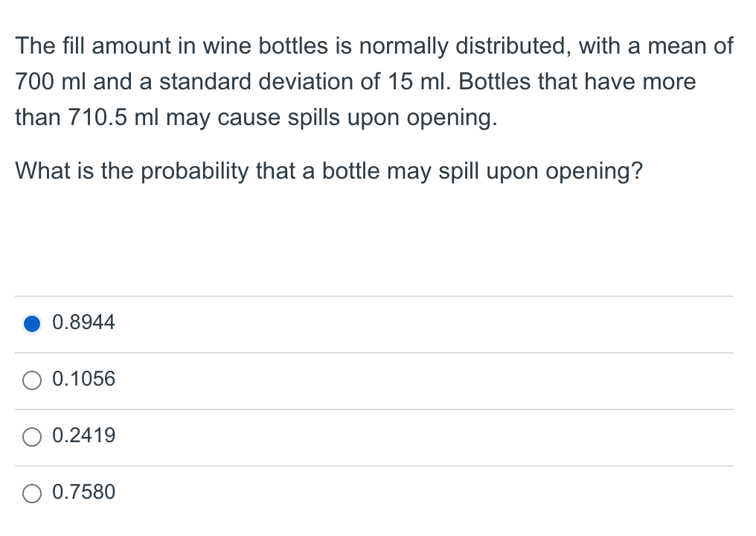Choose the 0.2419 radio option
Screen dimensions: 756x536
[32, 436]
